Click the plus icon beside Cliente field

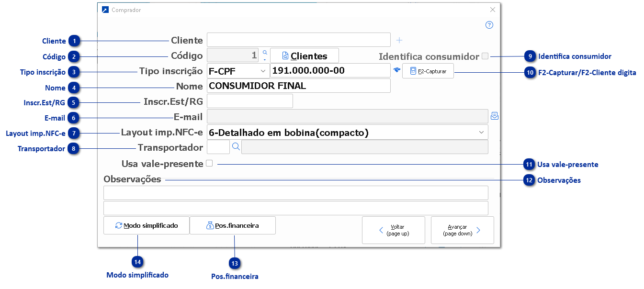click(x=399, y=40)
